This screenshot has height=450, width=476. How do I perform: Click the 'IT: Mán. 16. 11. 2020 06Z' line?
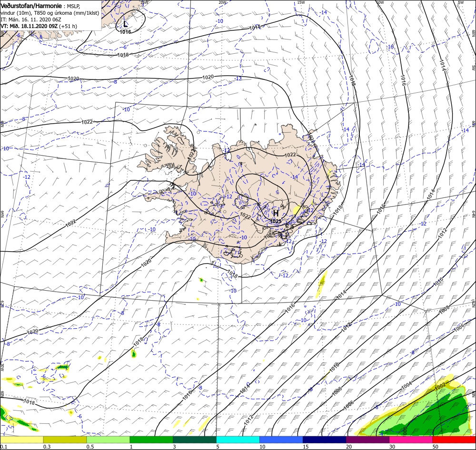coord(31,20)
